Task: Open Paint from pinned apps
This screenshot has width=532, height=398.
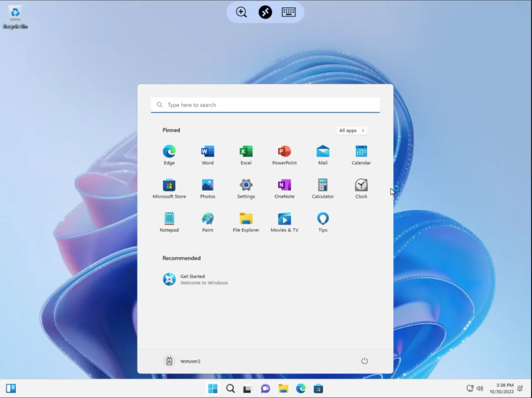Action: tap(207, 222)
